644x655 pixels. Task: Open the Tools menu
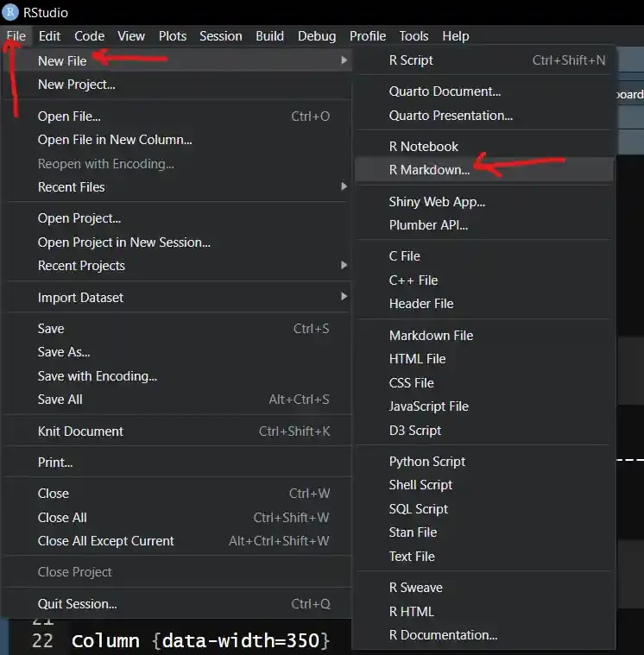pyautogui.click(x=414, y=36)
